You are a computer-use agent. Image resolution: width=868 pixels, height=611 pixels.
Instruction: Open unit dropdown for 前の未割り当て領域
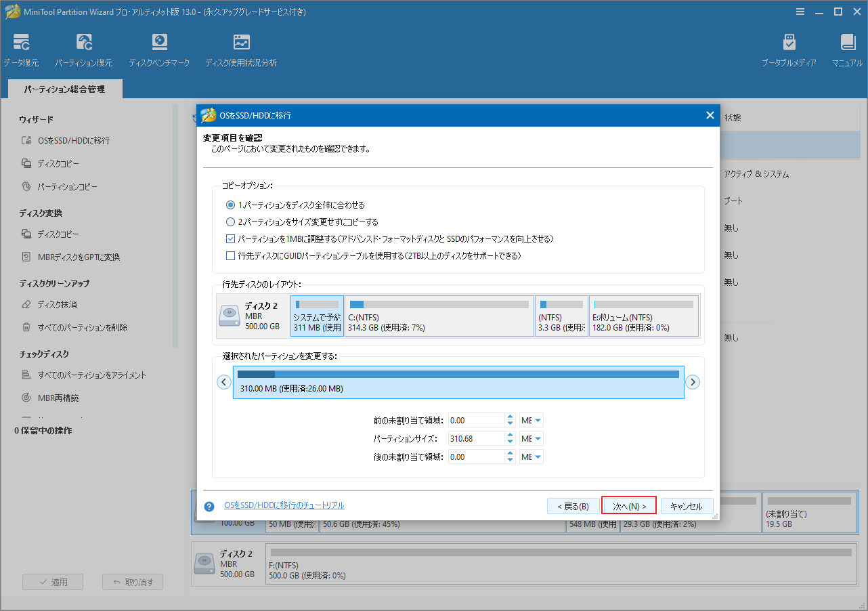coord(531,420)
